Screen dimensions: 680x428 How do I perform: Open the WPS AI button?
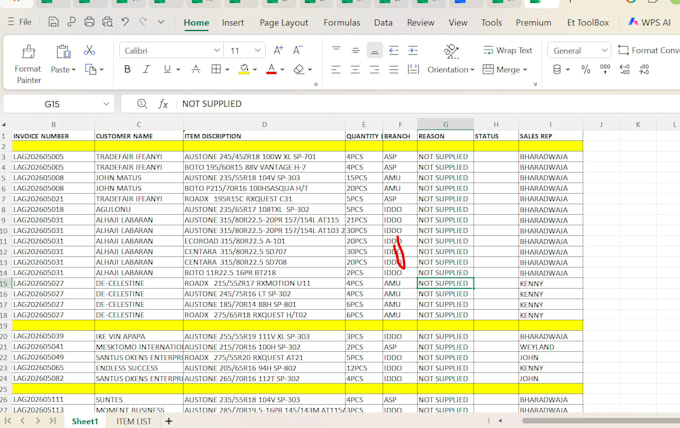649,22
